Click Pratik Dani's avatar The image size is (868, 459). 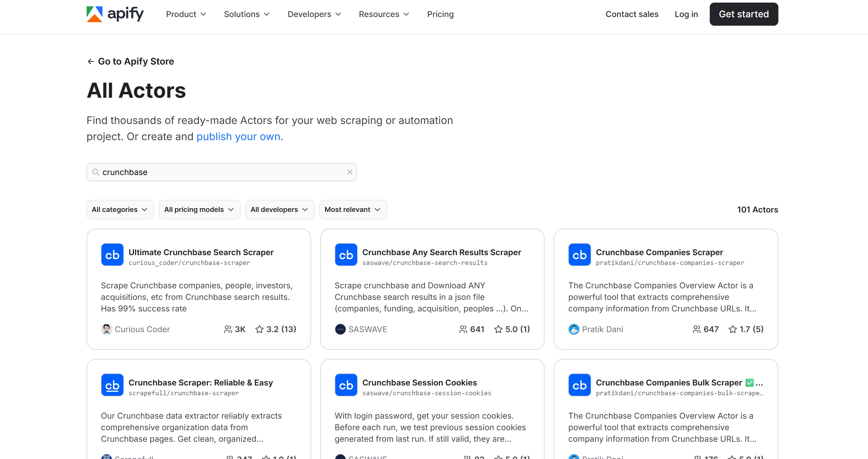pos(573,329)
